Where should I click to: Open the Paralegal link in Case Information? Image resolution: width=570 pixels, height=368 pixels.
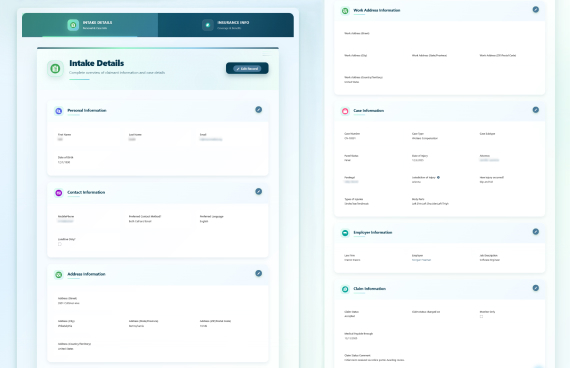[x=351, y=182]
